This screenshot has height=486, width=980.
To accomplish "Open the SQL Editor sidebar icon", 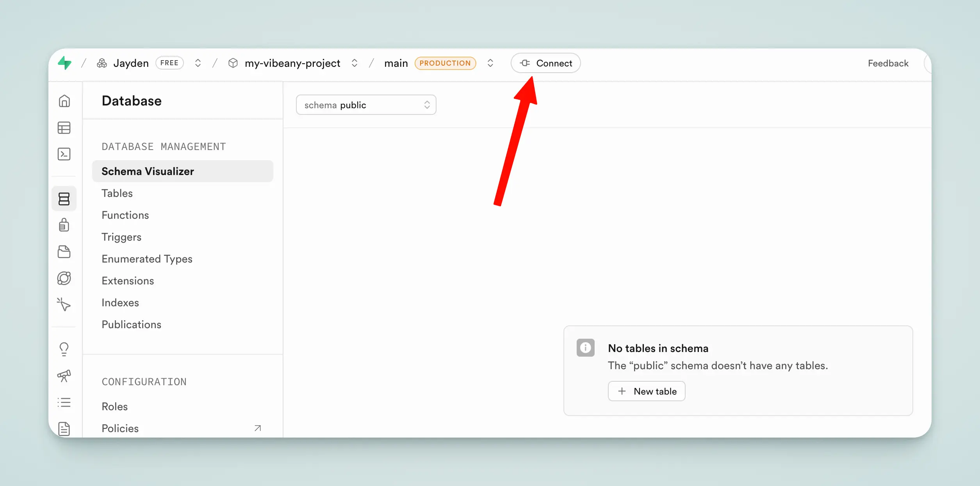I will point(64,154).
